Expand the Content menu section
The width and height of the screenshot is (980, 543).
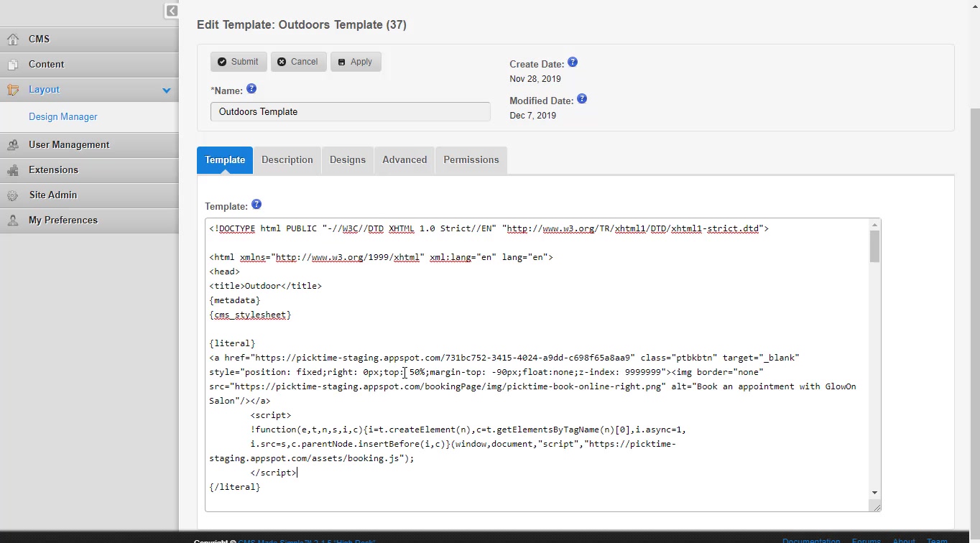(46, 65)
